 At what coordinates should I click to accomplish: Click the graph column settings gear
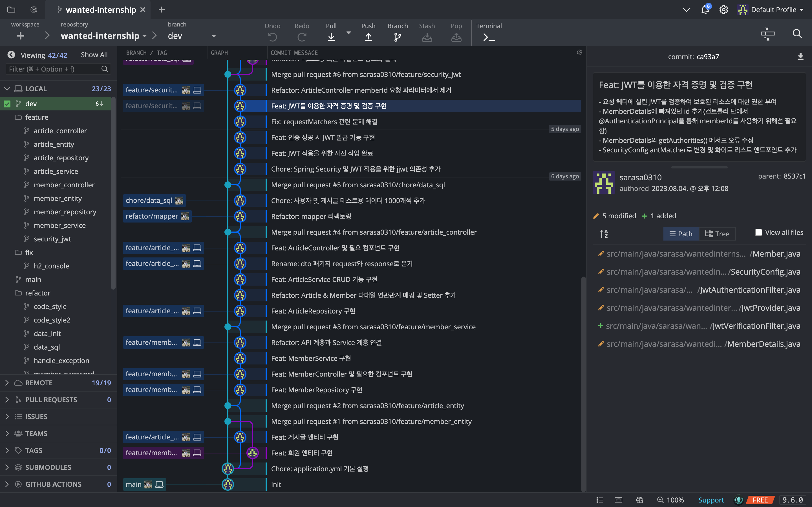click(579, 53)
